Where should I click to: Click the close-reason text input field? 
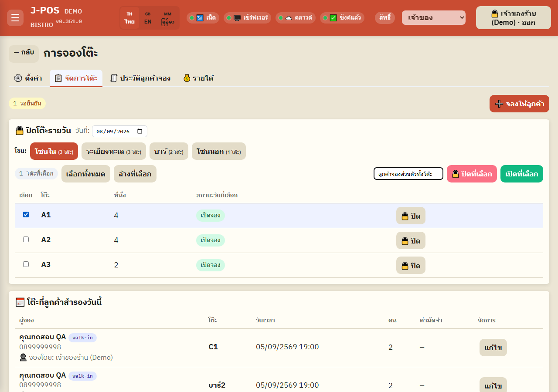pos(408,174)
